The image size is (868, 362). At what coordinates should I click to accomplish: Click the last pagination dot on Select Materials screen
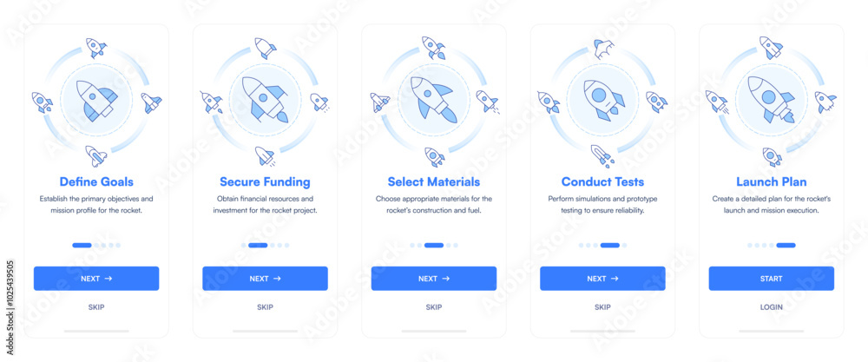point(456,245)
